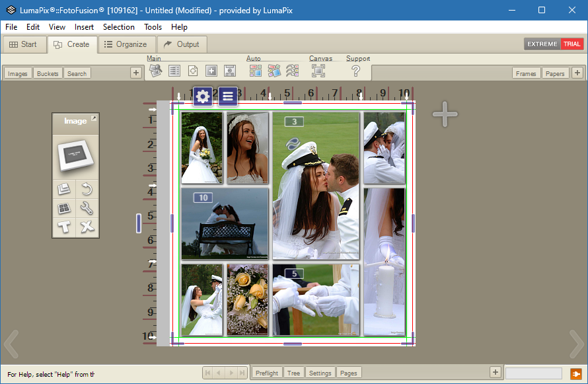Select the stacked layers tool in Image panel
This screenshot has width=588, height=384.
click(63, 188)
